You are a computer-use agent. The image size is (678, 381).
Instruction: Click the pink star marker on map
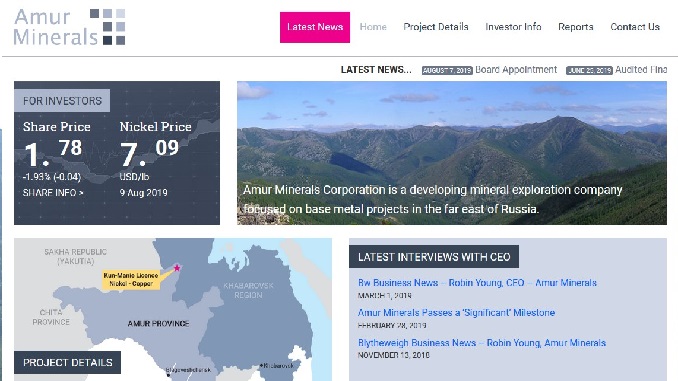[177, 268]
